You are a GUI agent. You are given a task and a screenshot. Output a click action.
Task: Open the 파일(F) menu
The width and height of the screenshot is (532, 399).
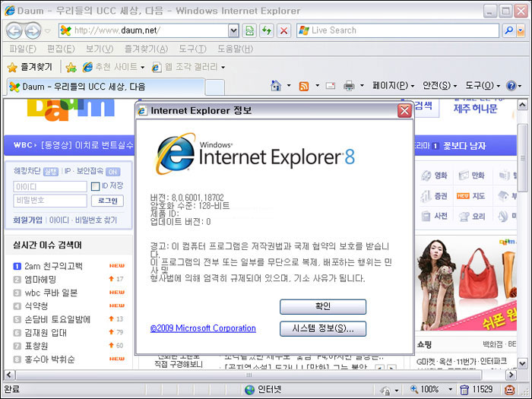click(23, 49)
